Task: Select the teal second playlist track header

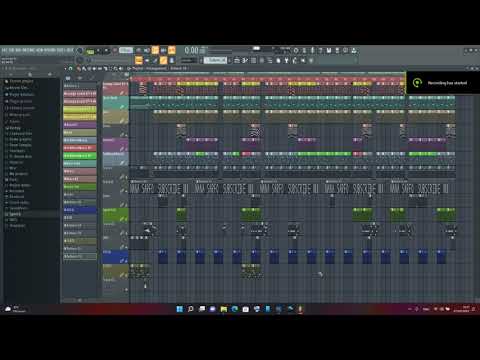Action: point(115,103)
